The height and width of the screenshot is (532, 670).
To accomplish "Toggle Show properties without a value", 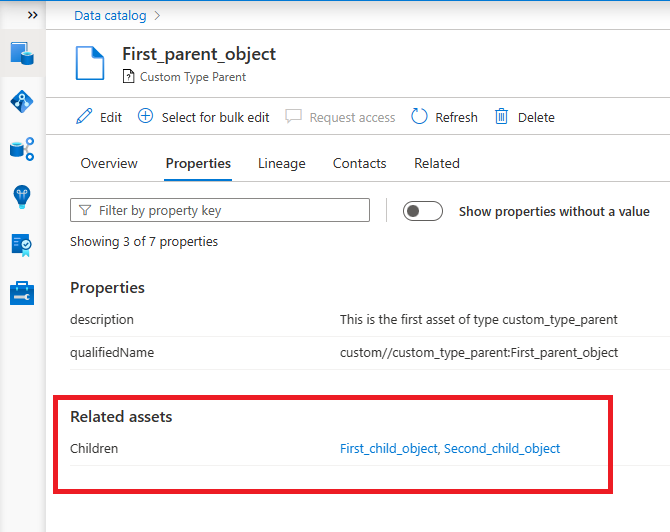I will 422,211.
